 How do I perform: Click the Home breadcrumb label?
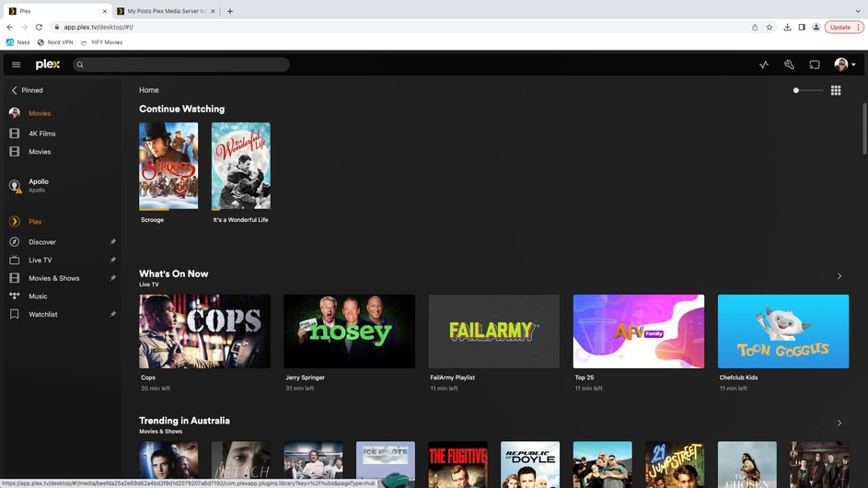[x=149, y=90]
